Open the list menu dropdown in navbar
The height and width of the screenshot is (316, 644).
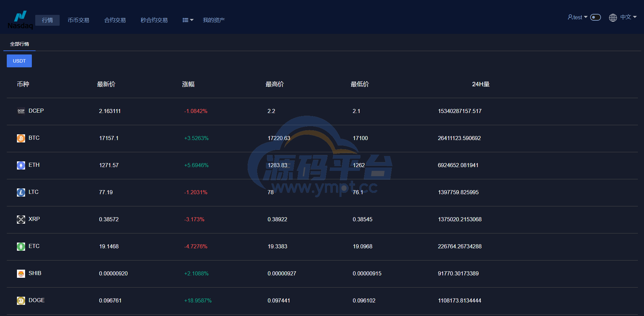pos(188,20)
